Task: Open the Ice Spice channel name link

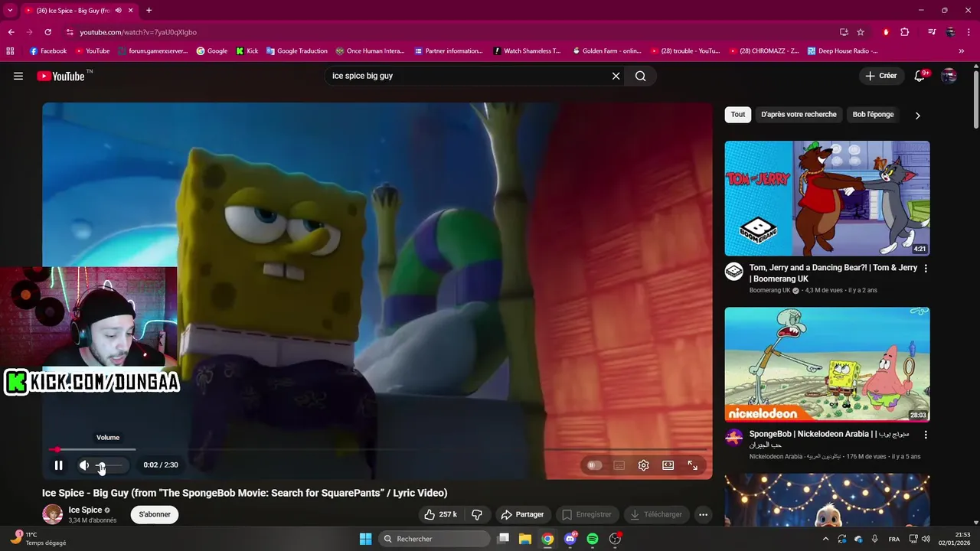Action: (85, 510)
